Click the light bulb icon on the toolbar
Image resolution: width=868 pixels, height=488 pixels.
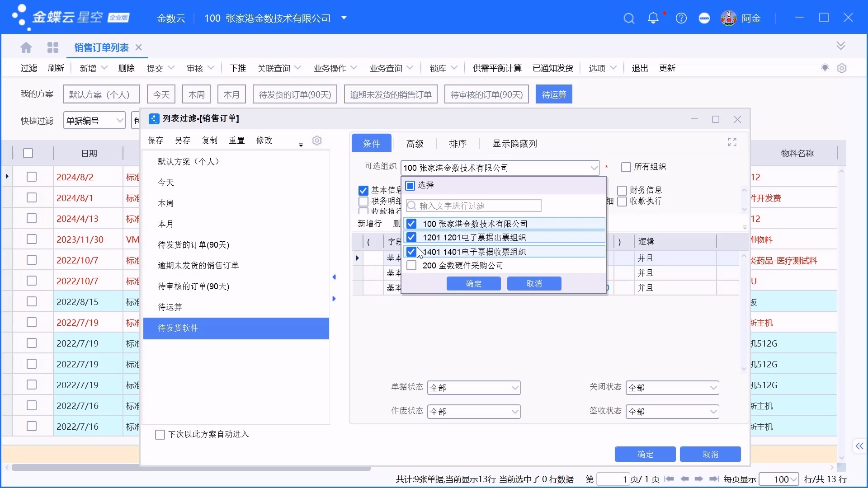(825, 68)
